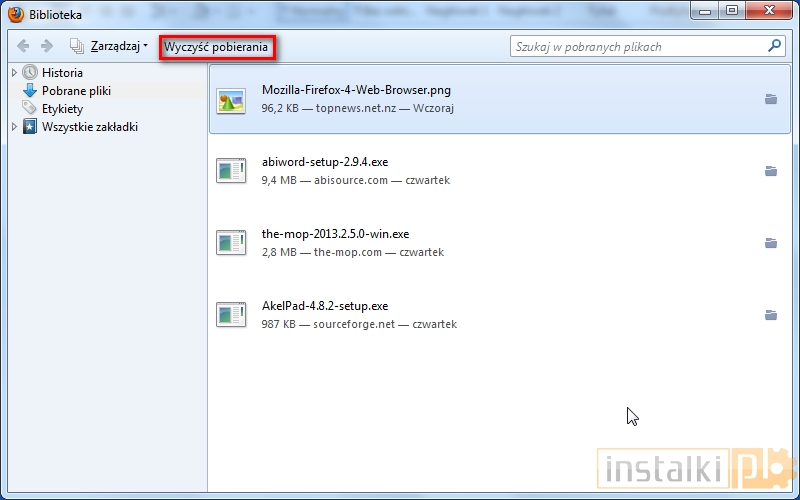
Task: Go forward with the right arrow button
Action: (47, 46)
